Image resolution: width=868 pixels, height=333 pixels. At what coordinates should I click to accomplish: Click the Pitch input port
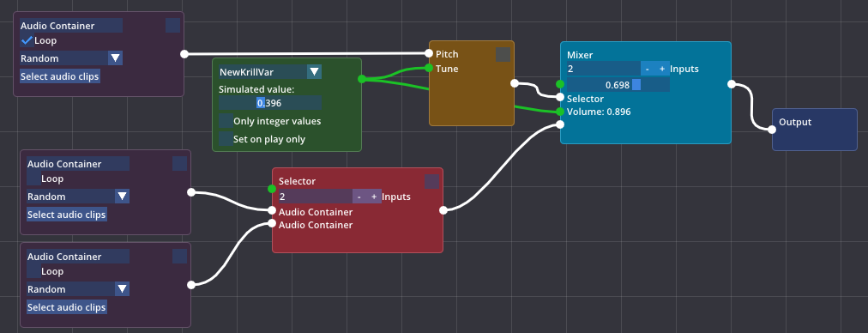click(429, 53)
